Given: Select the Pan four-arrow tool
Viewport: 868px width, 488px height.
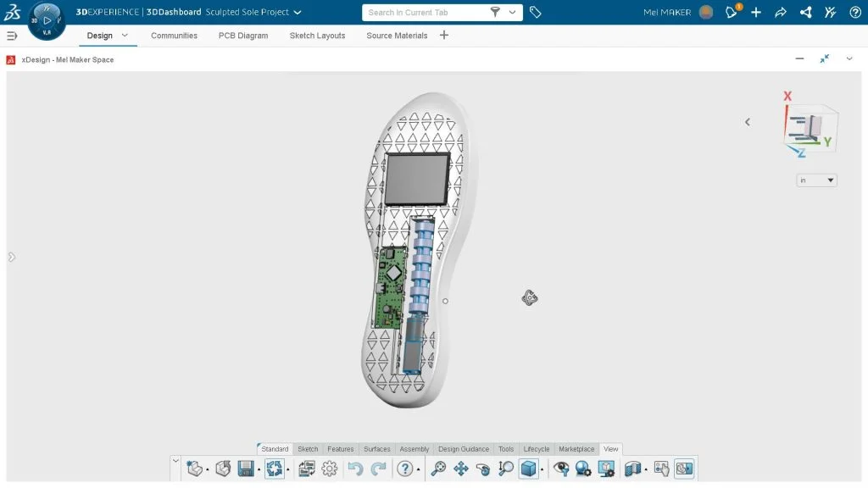Looking at the screenshot, I should pyautogui.click(x=460, y=469).
